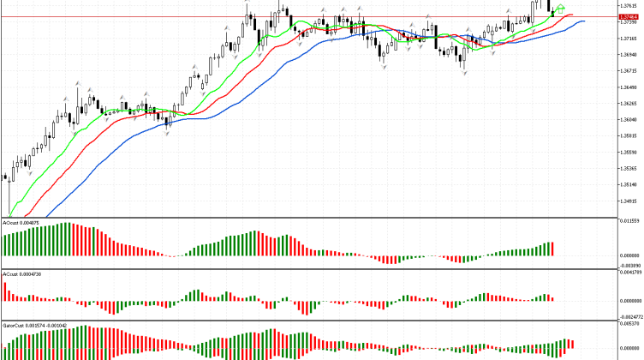Click the red current price label on price axis
This screenshot has height=360, width=644.
(x=628, y=16)
